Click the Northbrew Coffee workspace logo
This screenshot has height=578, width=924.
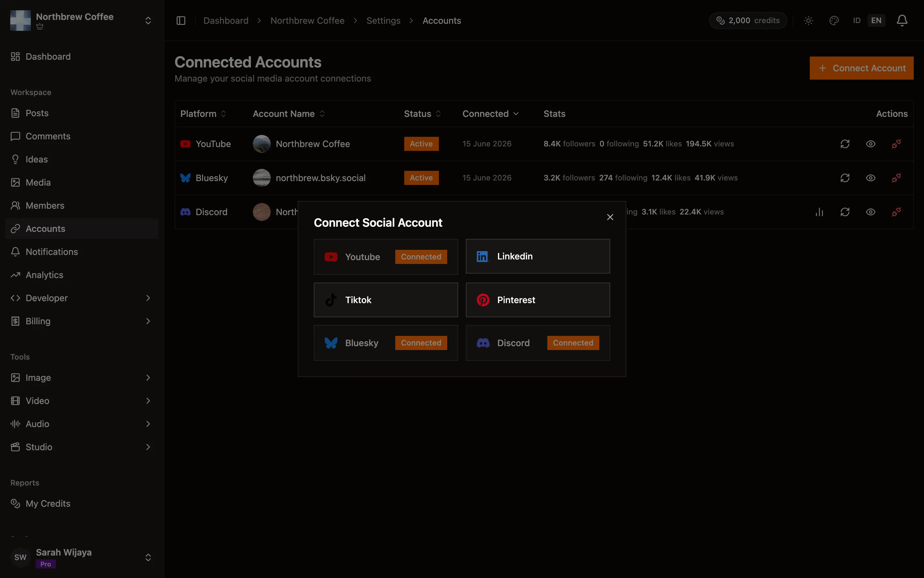pos(21,21)
